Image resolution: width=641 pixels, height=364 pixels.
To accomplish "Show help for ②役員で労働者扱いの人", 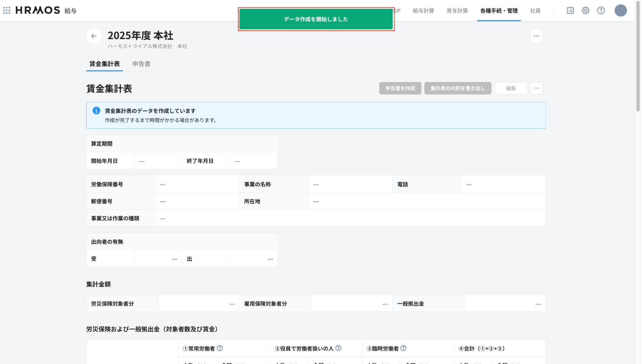I will tap(339, 348).
